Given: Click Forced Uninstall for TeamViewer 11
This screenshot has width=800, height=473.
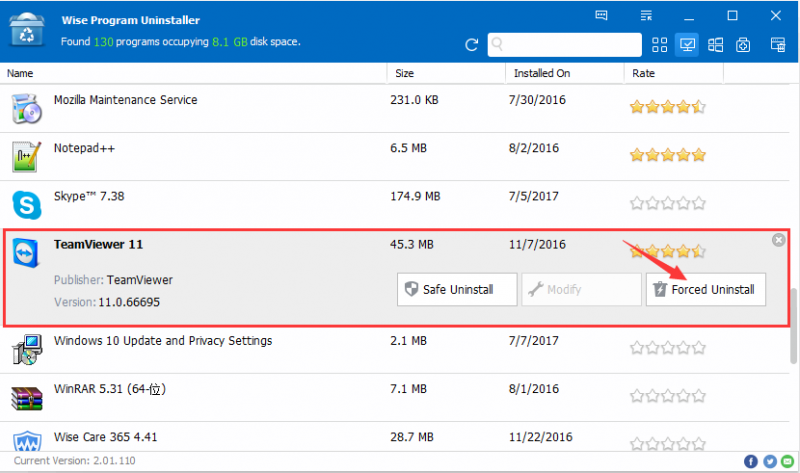Looking at the screenshot, I should point(706,289).
